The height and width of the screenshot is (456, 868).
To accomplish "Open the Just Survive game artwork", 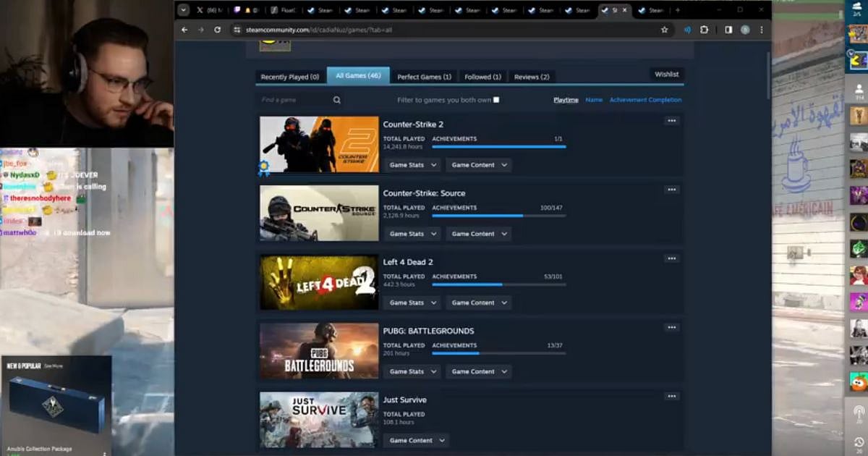I will click(x=319, y=420).
